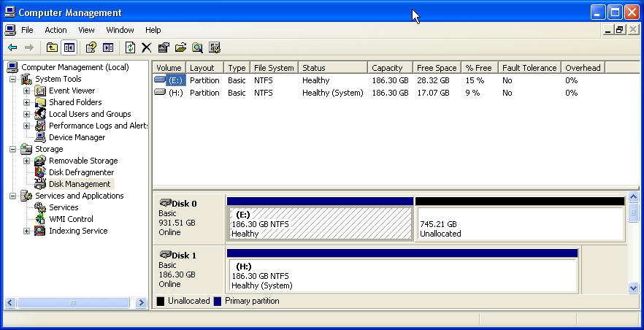
Task: Click the Computer Management system menu icon in title bar
Action: 10,12
